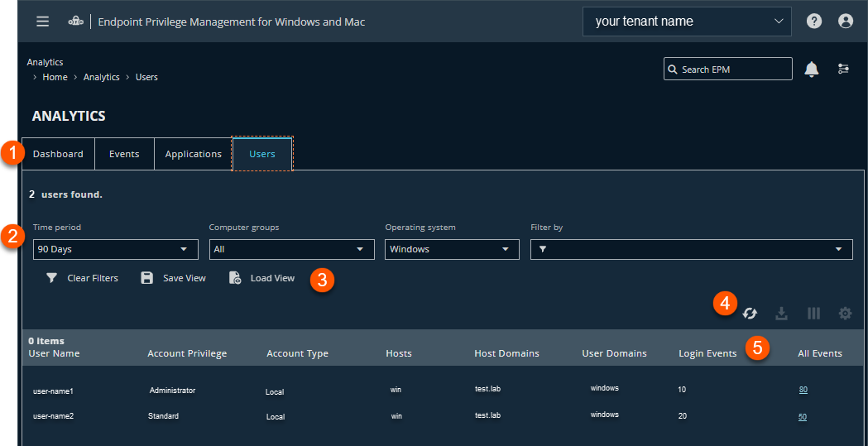Screen dimensions: 868x446
Task: Click Users in the breadcrumb
Action: (x=146, y=77)
